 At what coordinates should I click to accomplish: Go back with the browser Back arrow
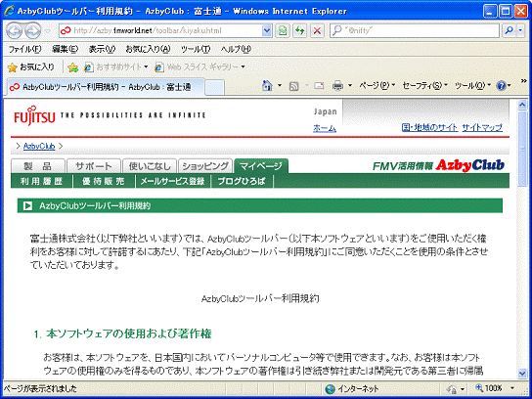(15, 31)
